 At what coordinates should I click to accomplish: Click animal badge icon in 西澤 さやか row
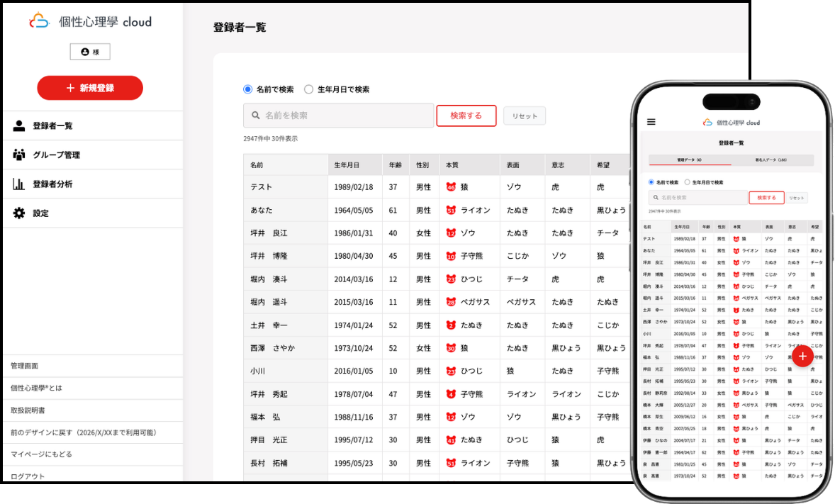click(x=451, y=348)
